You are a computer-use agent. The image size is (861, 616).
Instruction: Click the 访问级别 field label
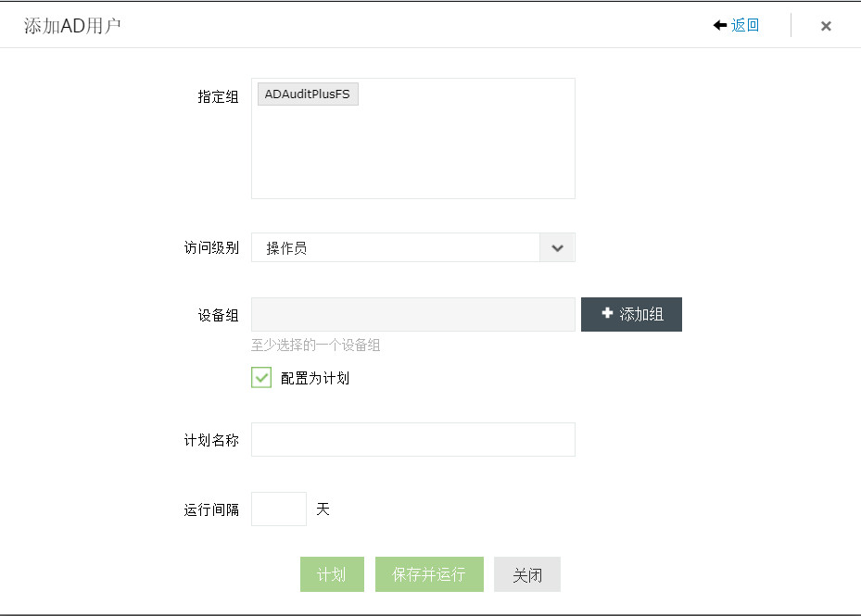(211, 248)
